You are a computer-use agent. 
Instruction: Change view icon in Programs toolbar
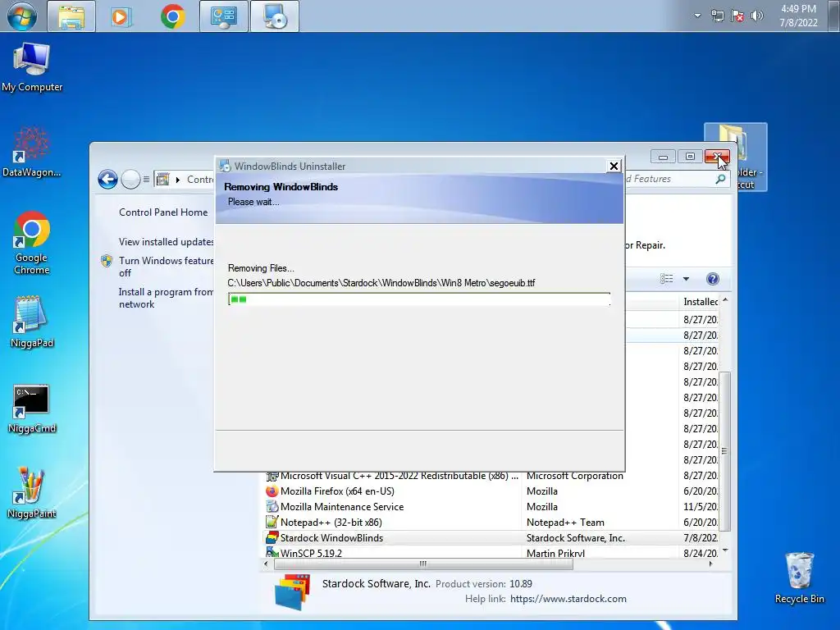(x=666, y=279)
